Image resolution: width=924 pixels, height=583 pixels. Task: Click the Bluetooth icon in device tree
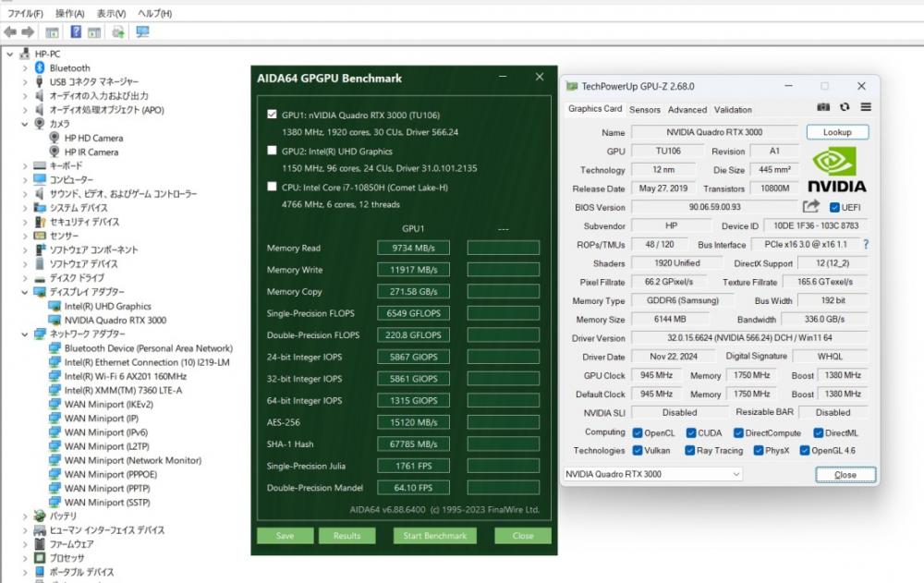40,67
